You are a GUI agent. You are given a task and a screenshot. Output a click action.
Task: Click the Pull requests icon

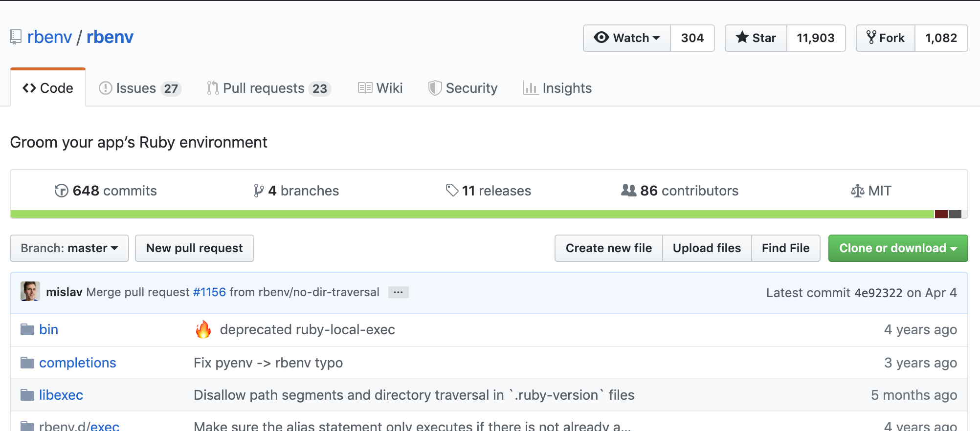click(213, 88)
